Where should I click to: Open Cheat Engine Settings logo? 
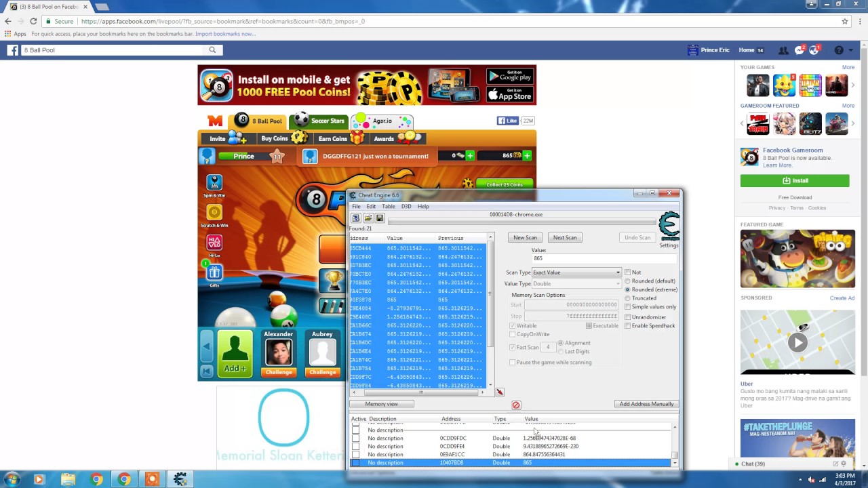[x=669, y=228]
